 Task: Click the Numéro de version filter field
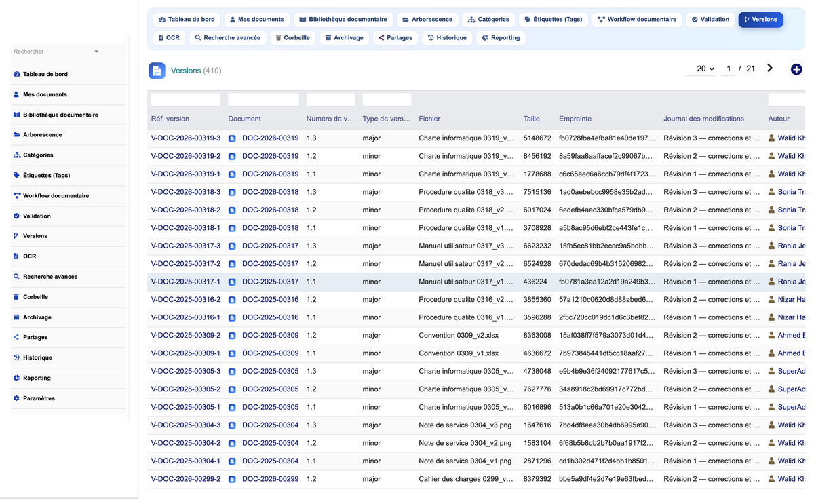[330, 100]
